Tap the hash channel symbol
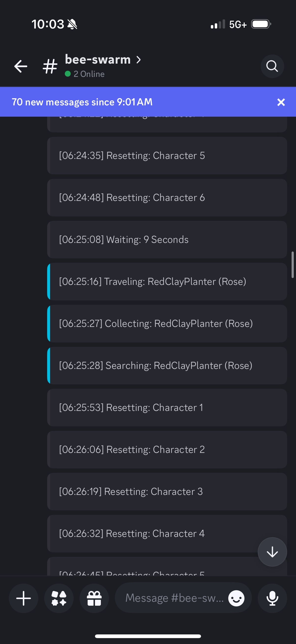This screenshot has height=644, width=296. (x=50, y=66)
